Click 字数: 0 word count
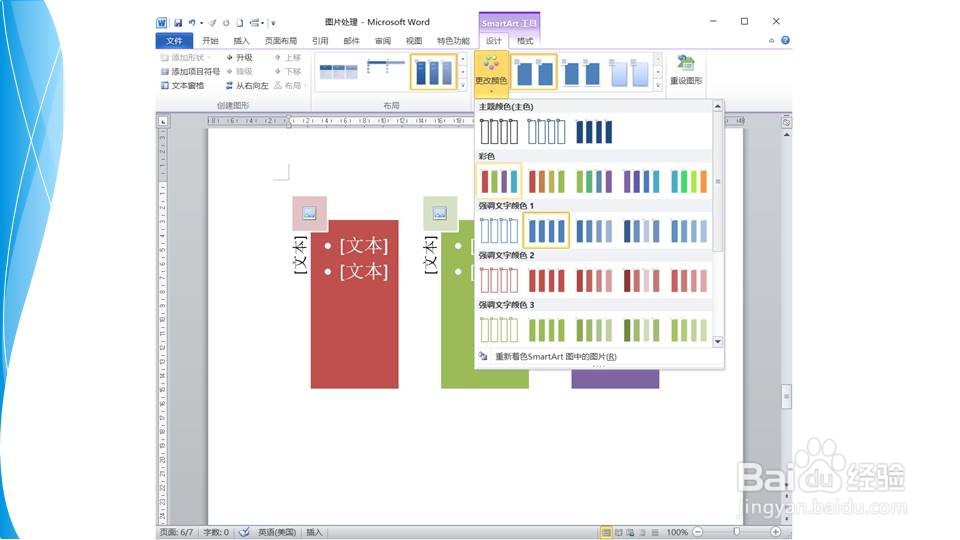Image resolution: width=960 pixels, height=540 pixels. click(216, 532)
